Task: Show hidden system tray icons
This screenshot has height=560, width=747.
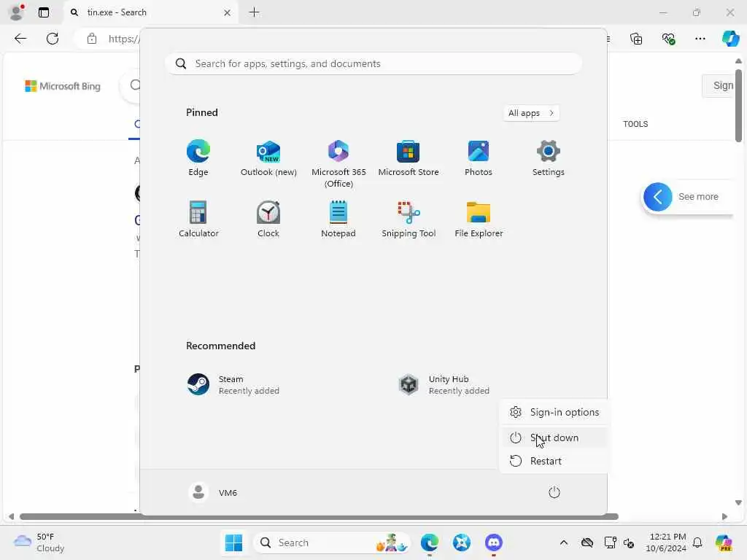Action: pos(564,542)
